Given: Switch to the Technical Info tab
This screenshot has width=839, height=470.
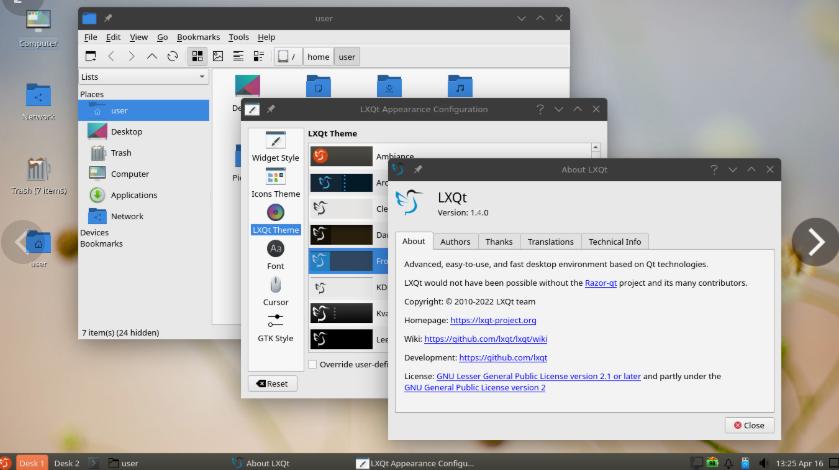Looking at the screenshot, I should click(615, 241).
